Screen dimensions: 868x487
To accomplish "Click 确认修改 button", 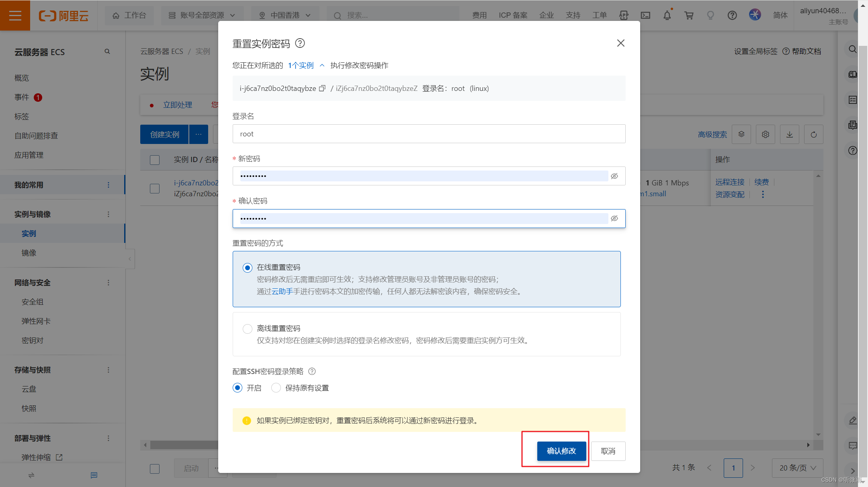I will (561, 451).
